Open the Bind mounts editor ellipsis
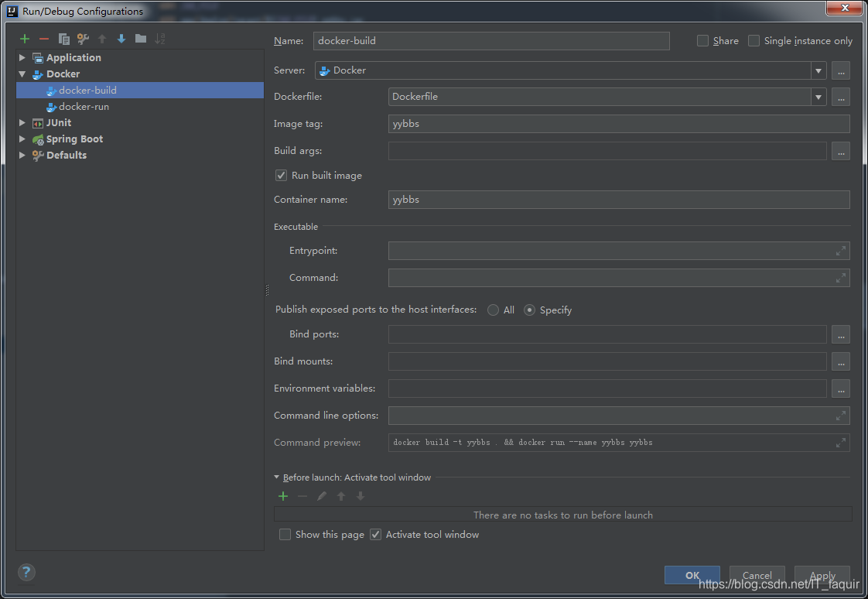The width and height of the screenshot is (868, 599). click(840, 361)
